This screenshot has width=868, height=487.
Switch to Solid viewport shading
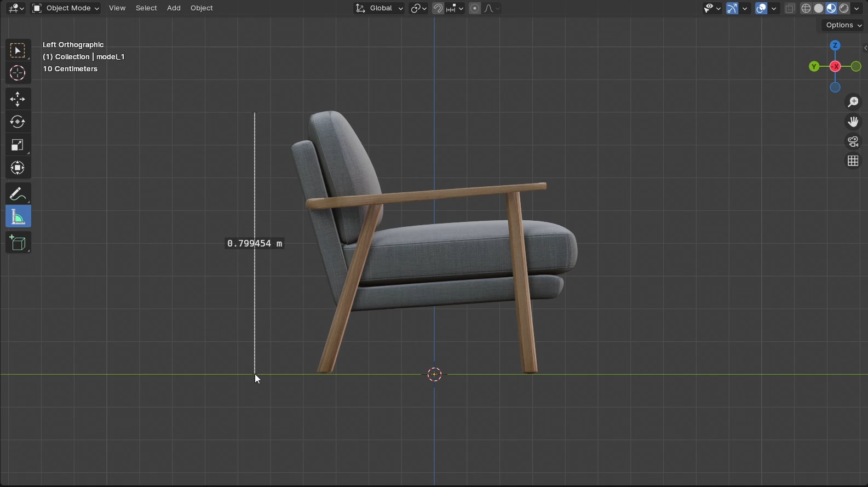819,8
